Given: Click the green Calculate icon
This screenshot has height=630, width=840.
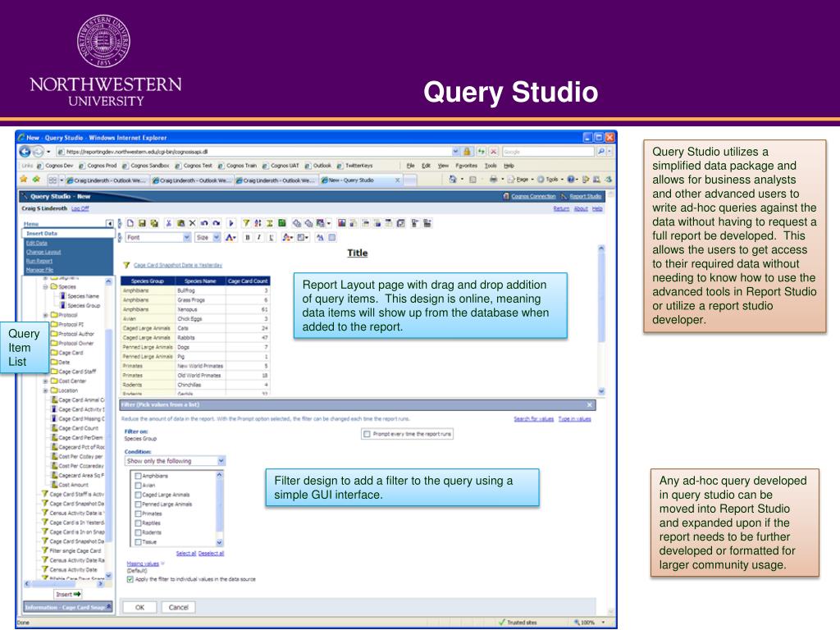Looking at the screenshot, I should (282, 223).
